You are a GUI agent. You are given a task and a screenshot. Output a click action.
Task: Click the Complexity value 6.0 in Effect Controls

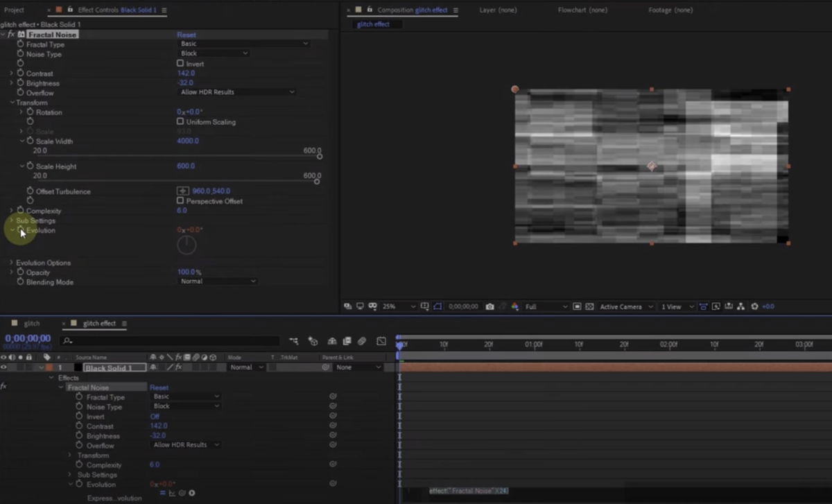coord(182,210)
